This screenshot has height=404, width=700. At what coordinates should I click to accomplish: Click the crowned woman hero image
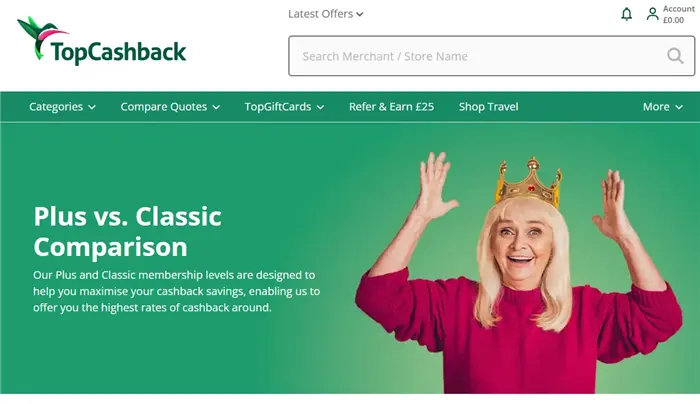click(518, 273)
